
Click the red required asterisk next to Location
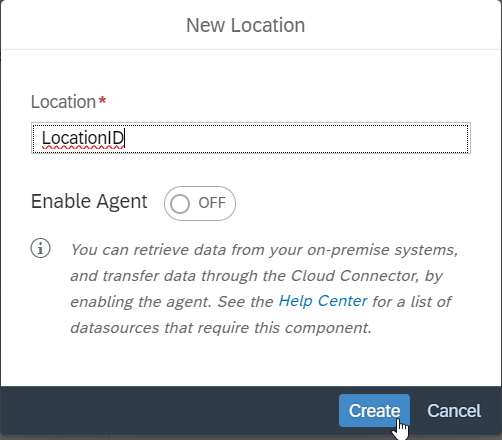tap(103, 100)
